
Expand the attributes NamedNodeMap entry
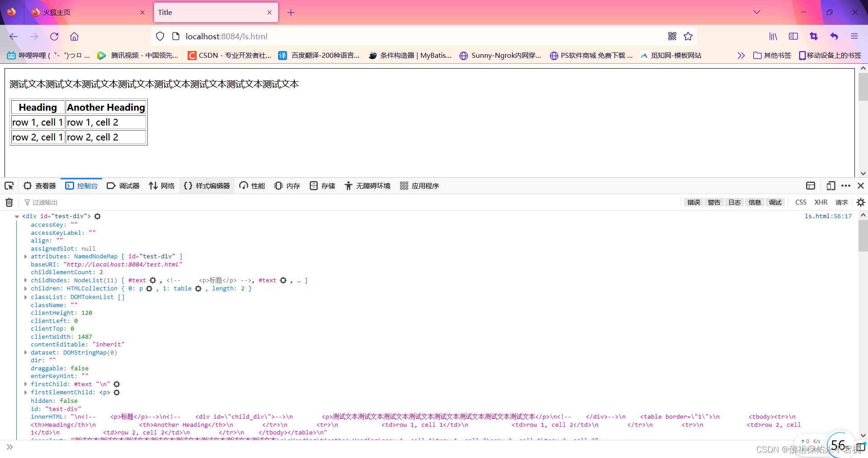coord(26,257)
